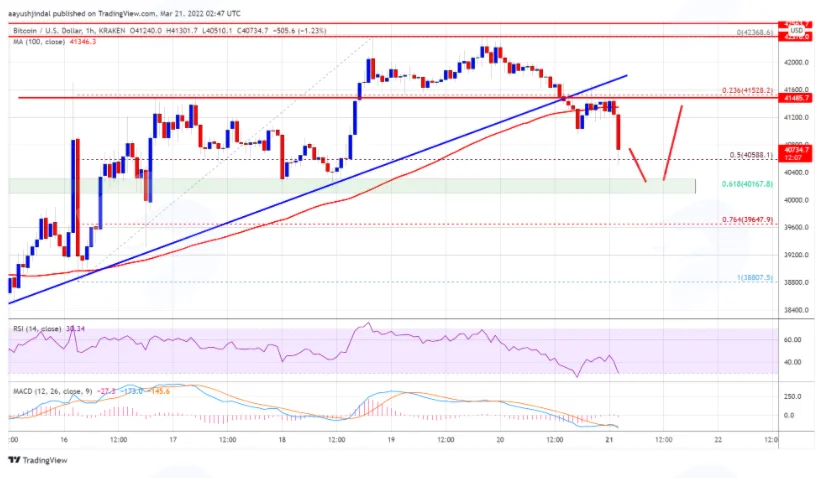This screenshot has height=478, width=830.
Task: Click the 42000.0 price axis label
Action: pos(796,62)
